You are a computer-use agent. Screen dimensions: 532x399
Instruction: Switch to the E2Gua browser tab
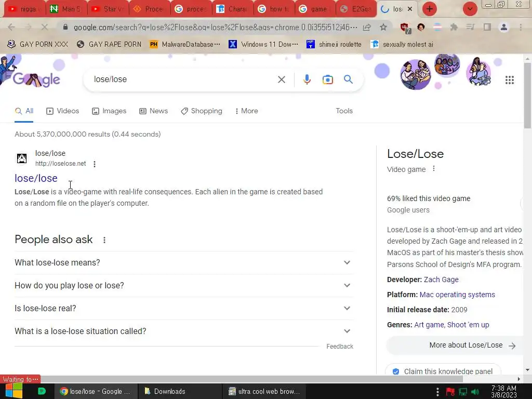[x=356, y=9]
